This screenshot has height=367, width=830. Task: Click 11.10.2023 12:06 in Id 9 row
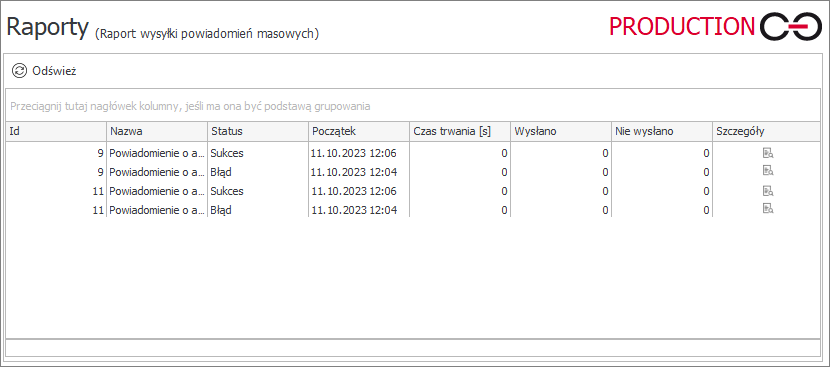(x=354, y=154)
